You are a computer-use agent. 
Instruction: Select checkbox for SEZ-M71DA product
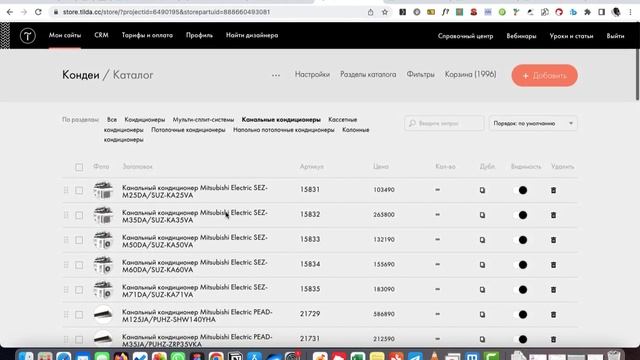(x=79, y=290)
